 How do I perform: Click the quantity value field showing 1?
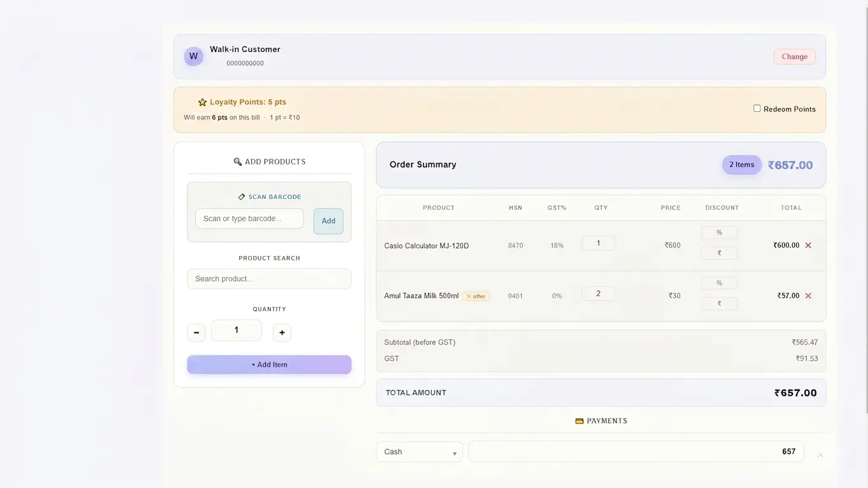(236, 330)
